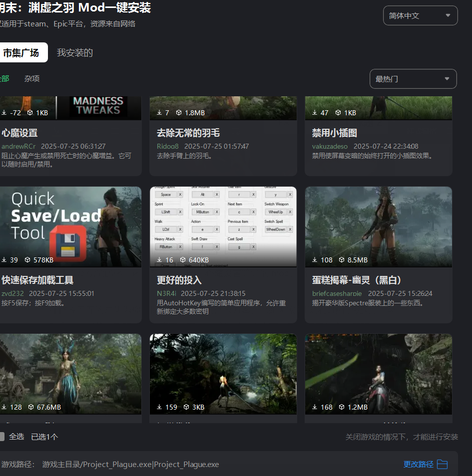Click download icon beside count 16
The image size is (472, 476).
pos(159,260)
